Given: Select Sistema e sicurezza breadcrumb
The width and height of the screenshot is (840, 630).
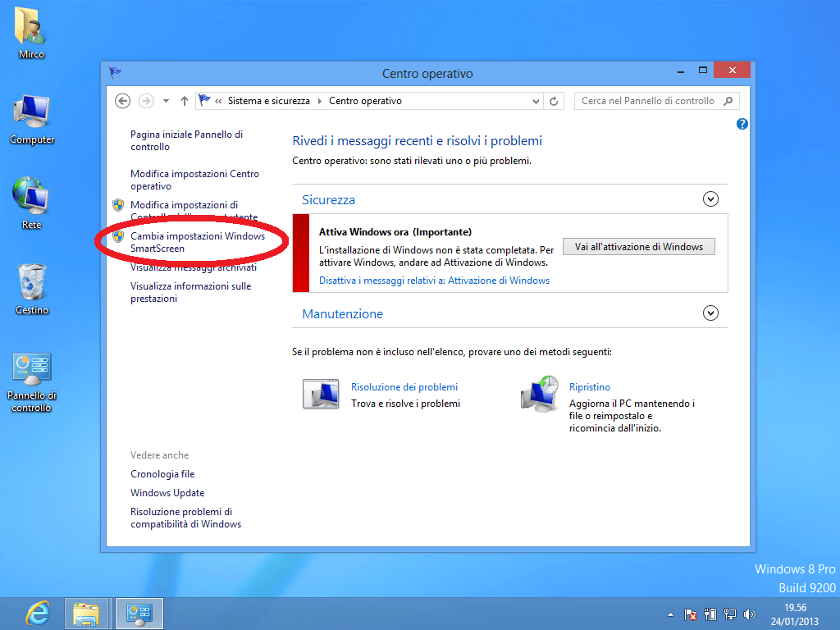Looking at the screenshot, I should tap(269, 101).
